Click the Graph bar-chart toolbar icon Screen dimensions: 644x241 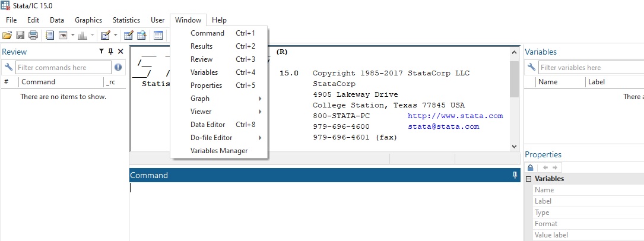(x=82, y=35)
